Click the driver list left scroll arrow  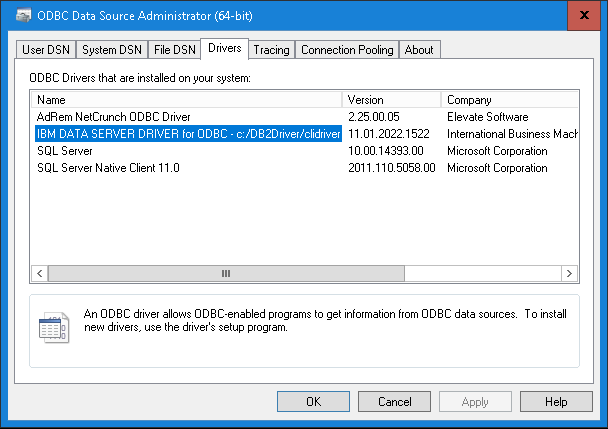[40, 273]
